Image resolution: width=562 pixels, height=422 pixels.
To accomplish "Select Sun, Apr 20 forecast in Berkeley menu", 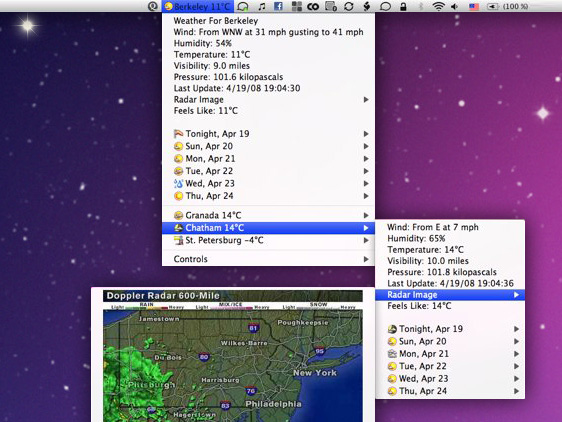I will pos(268,146).
